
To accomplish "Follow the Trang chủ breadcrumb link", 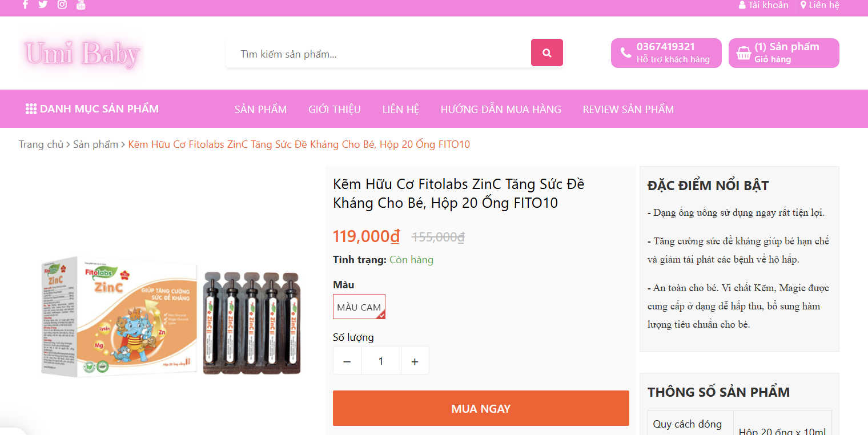I will (41, 144).
